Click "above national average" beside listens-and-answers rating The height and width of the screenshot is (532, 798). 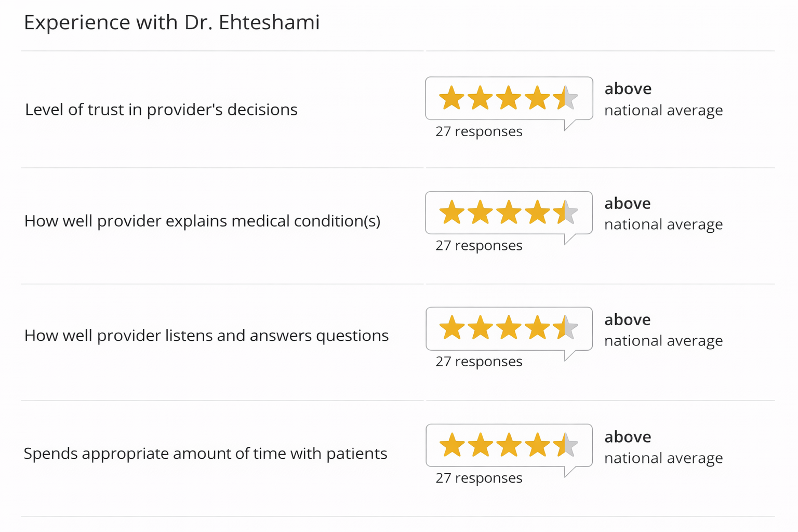[x=663, y=330]
